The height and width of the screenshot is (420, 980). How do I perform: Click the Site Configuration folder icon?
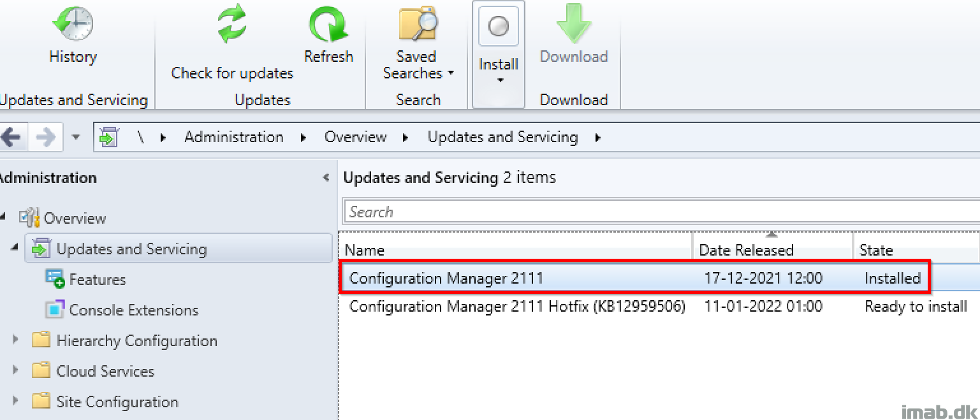coord(41,401)
